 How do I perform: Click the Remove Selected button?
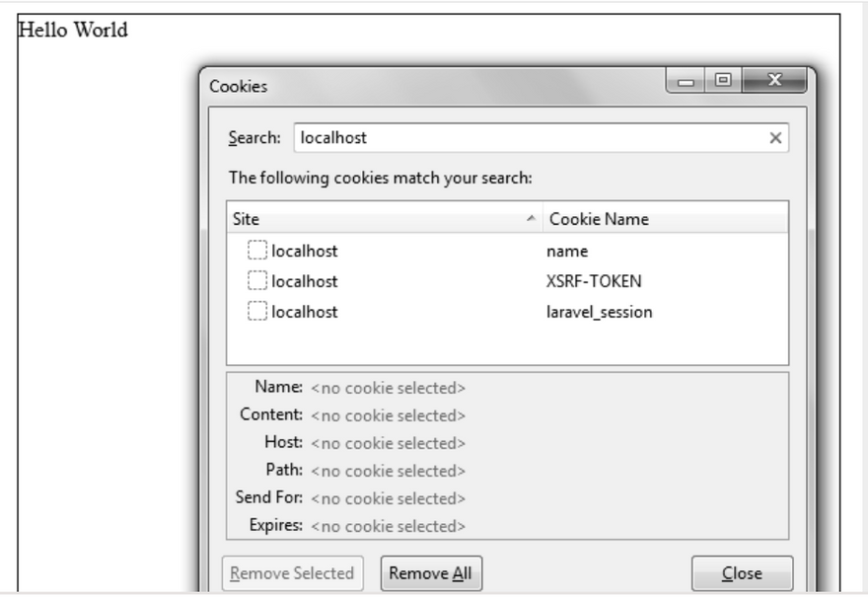296,572
